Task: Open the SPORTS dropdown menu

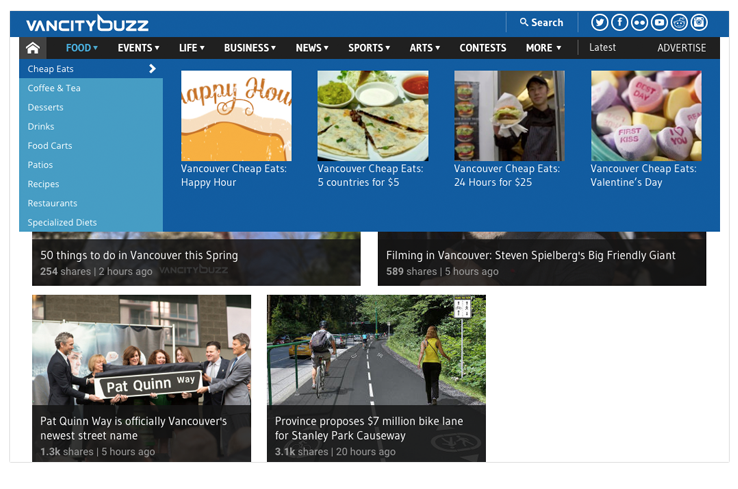Action: tap(369, 48)
